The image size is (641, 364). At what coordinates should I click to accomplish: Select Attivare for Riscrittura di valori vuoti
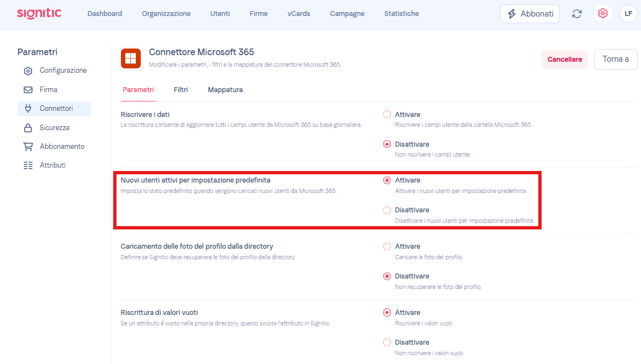pyautogui.click(x=386, y=313)
